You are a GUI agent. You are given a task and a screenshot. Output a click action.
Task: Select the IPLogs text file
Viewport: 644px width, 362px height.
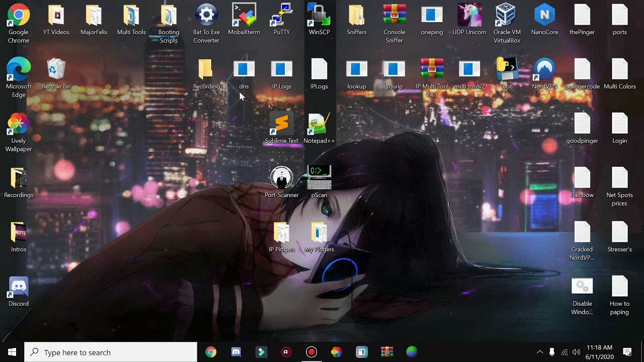[x=319, y=69]
